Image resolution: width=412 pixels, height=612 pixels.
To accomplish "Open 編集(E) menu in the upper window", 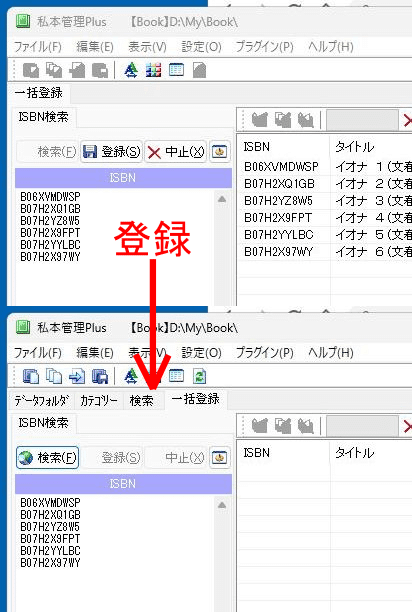I will click(95, 47).
